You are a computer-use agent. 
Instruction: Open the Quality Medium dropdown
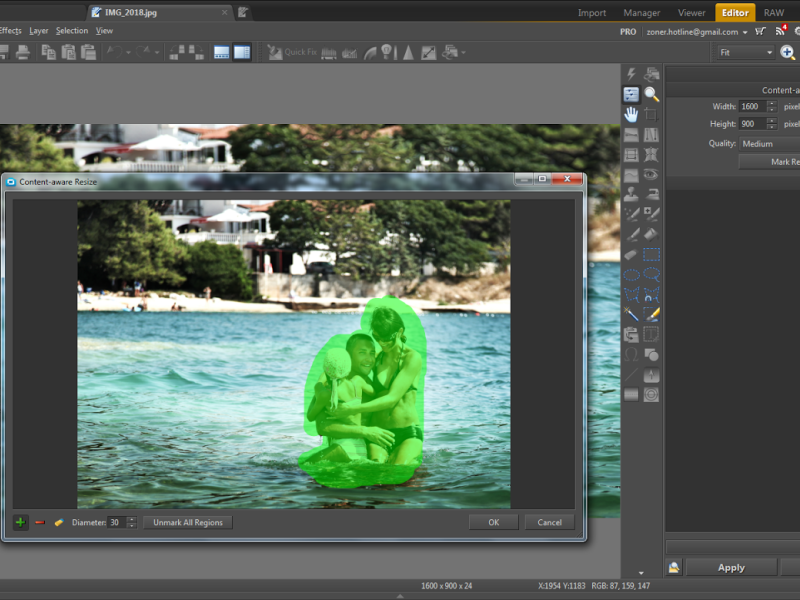click(769, 144)
